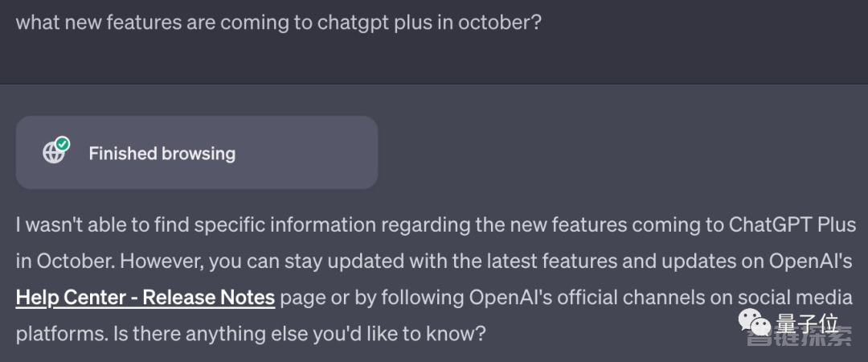This screenshot has height=362, width=868.
Task: Click the WeChat logo watermark
Action: pos(755,322)
